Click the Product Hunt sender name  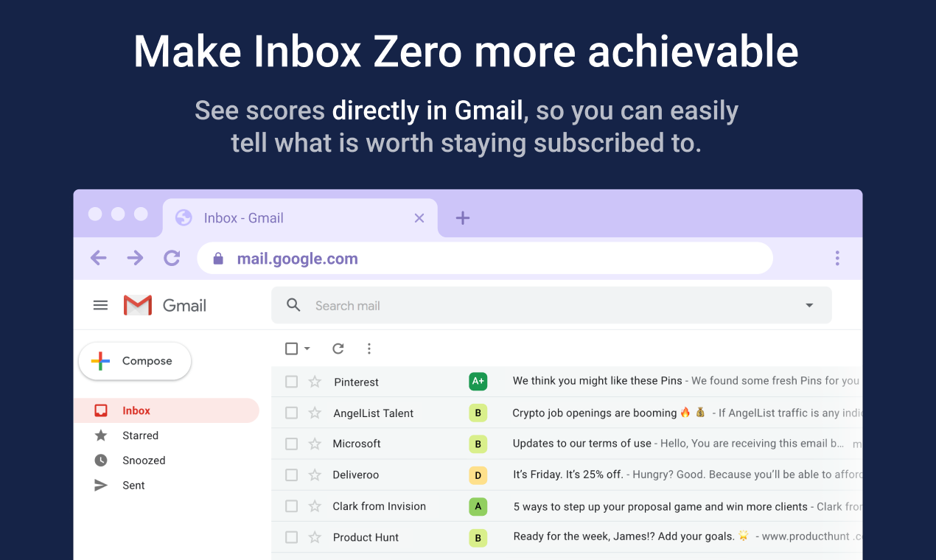366,537
